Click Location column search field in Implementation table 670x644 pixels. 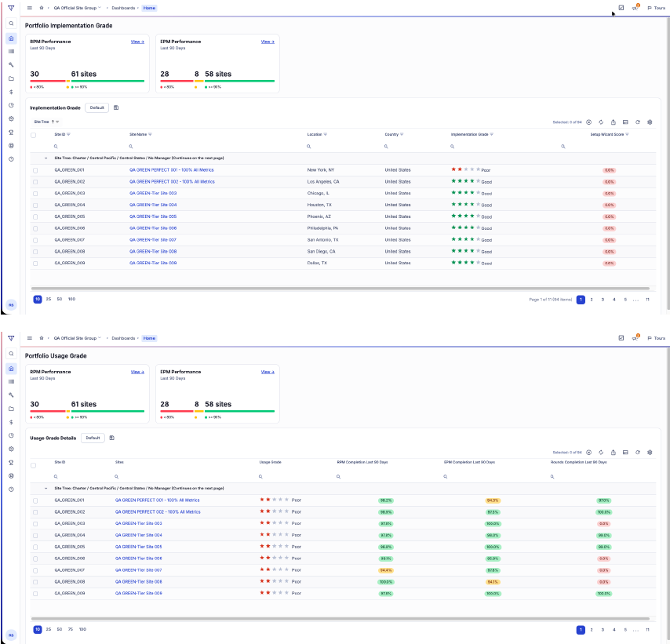342,147
